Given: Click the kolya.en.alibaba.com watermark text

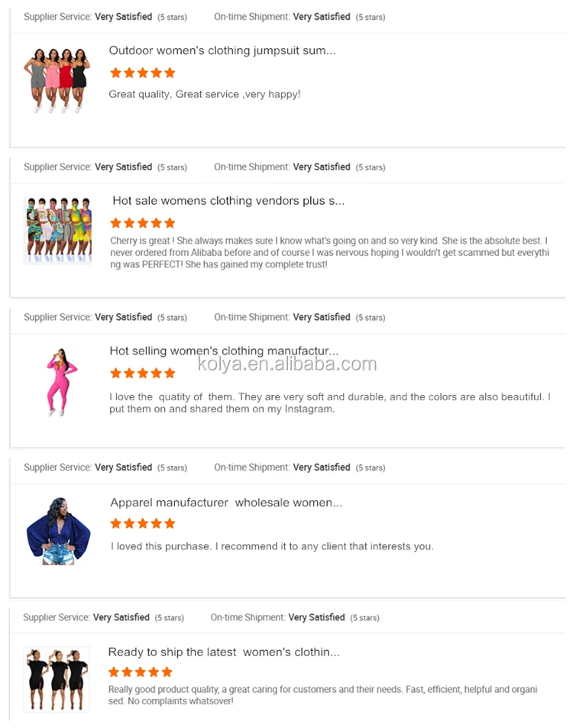Looking at the screenshot, I should click(x=287, y=364).
